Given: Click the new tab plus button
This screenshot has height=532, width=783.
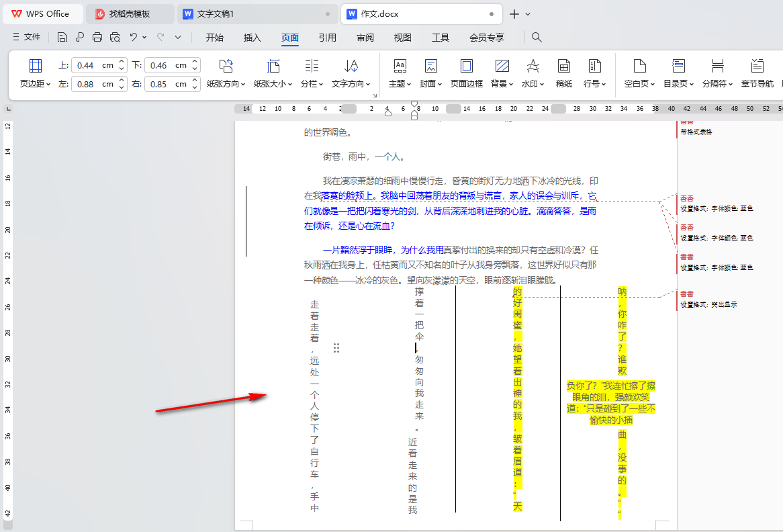Looking at the screenshot, I should point(514,14).
